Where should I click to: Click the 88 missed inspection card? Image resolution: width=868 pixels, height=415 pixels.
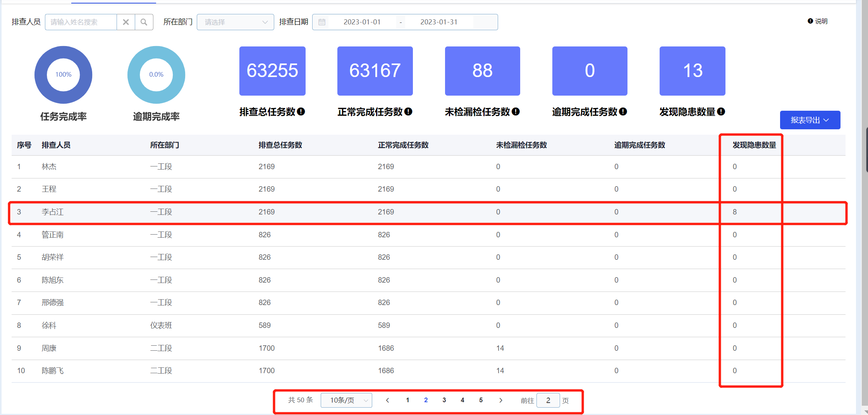pyautogui.click(x=483, y=71)
